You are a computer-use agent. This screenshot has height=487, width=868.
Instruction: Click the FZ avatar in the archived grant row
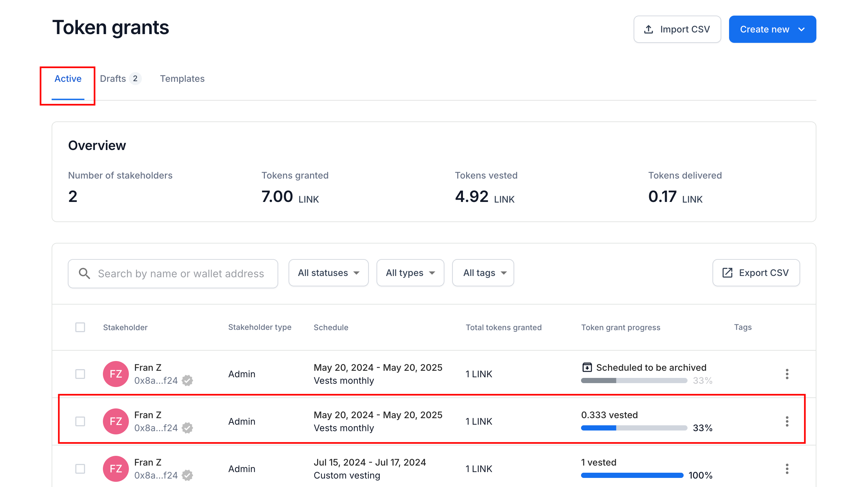(116, 374)
